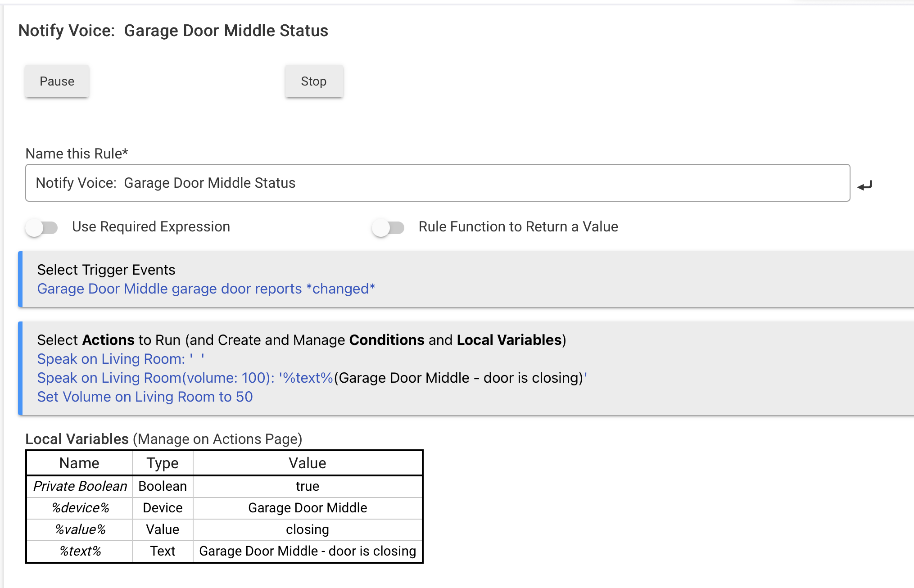Click the %text% variable name cell

click(x=80, y=551)
